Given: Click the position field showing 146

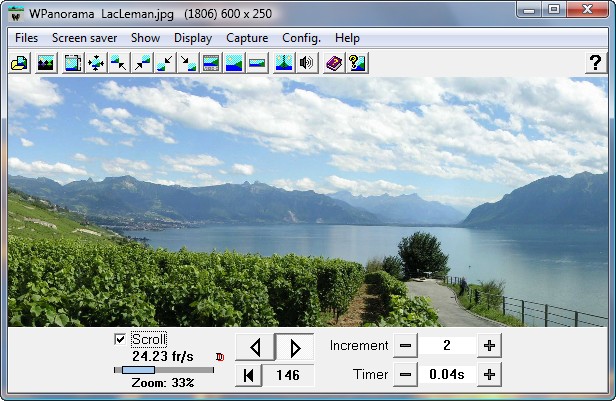Looking at the screenshot, I should (x=288, y=375).
